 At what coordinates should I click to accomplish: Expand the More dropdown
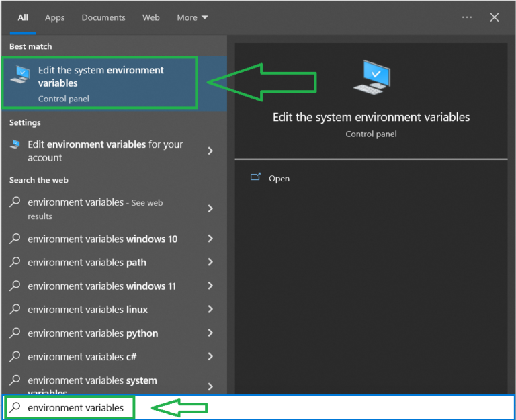pos(192,17)
